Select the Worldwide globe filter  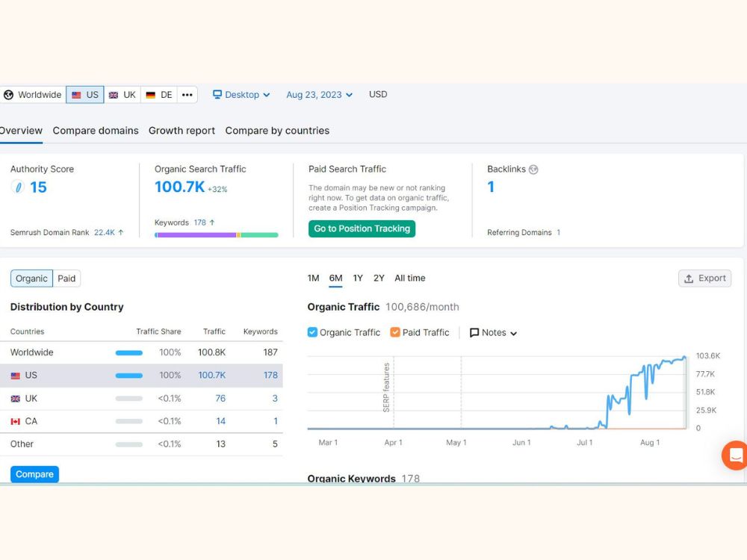tap(32, 95)
